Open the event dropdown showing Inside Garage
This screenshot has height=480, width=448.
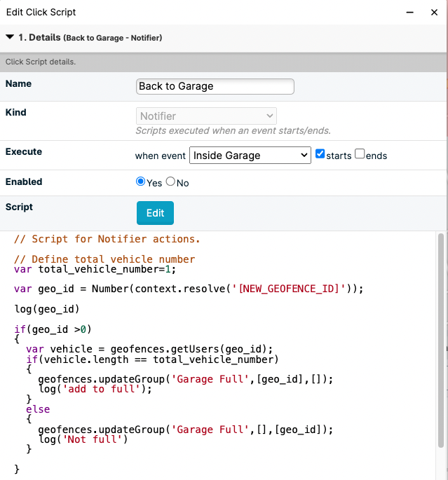coord(250,156)
